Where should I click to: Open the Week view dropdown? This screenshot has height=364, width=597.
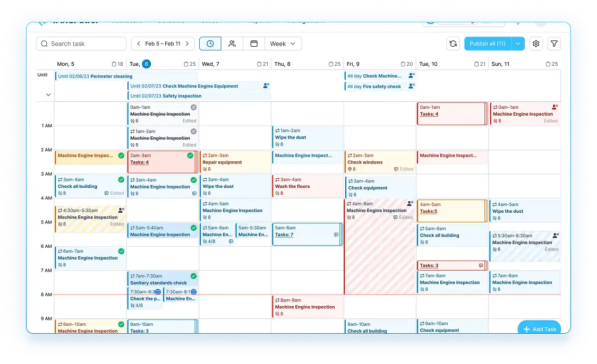click(x=283, y=44)
